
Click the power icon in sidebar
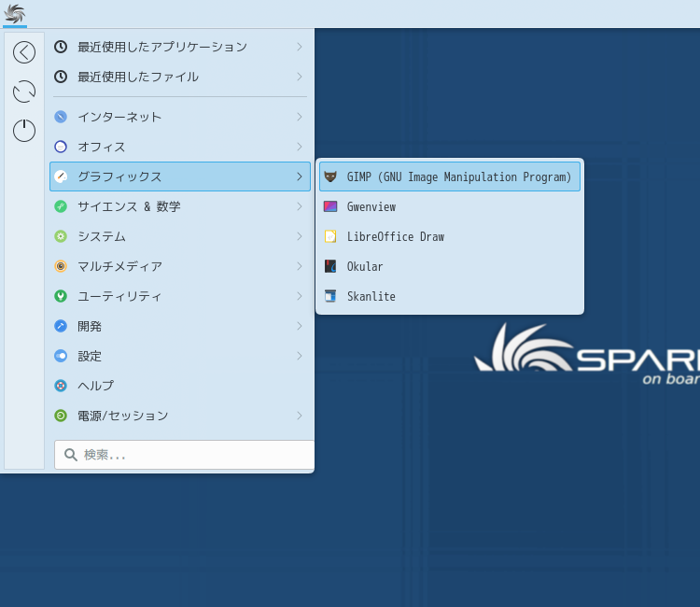coord(24,131)
